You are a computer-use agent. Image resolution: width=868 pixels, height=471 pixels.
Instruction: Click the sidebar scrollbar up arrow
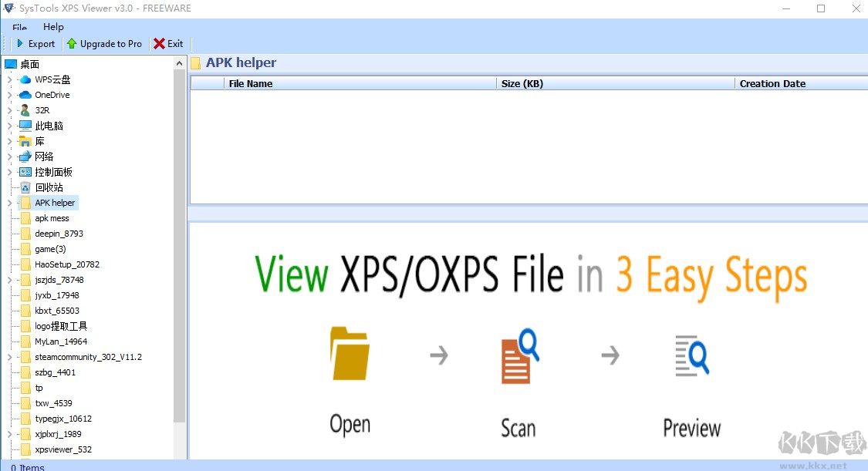[x=180, y=62]
